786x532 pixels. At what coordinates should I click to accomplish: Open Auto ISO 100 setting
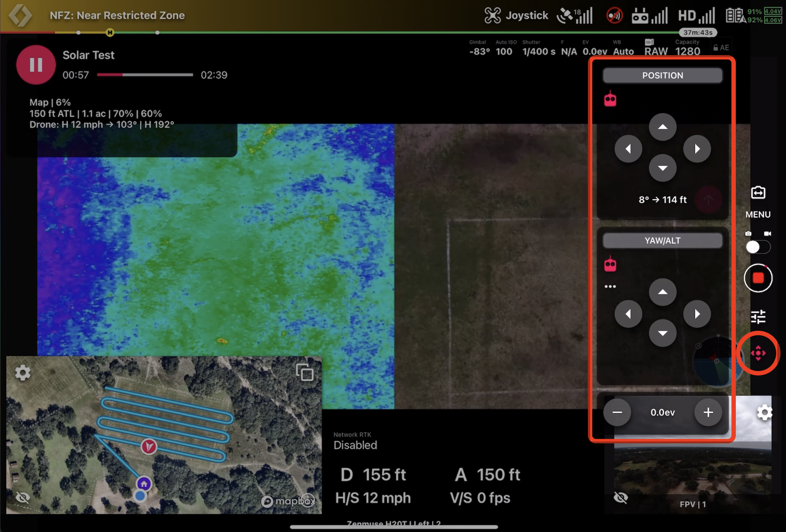click(506, 48)
